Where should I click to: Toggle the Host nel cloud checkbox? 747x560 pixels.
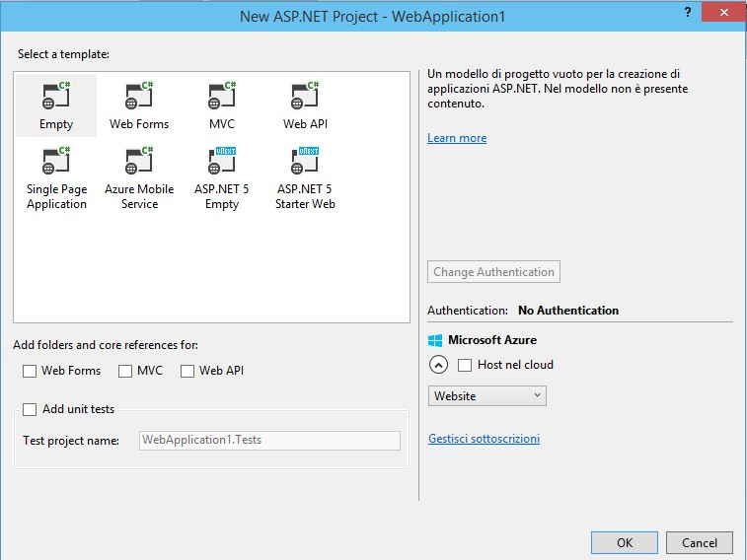click(x=465, y=366)
